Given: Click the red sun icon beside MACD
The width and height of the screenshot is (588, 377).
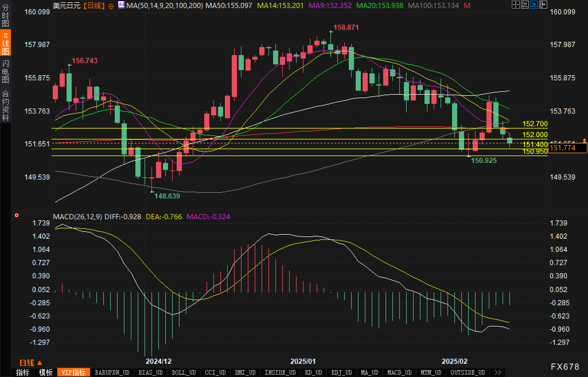Looking at the screenshot, I should pyautogui.click(x=17, y=215).
